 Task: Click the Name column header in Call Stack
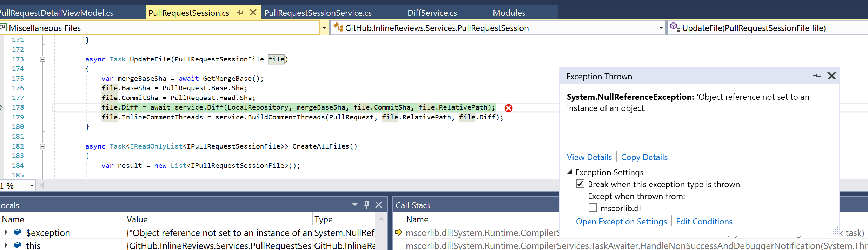(417, 219)
